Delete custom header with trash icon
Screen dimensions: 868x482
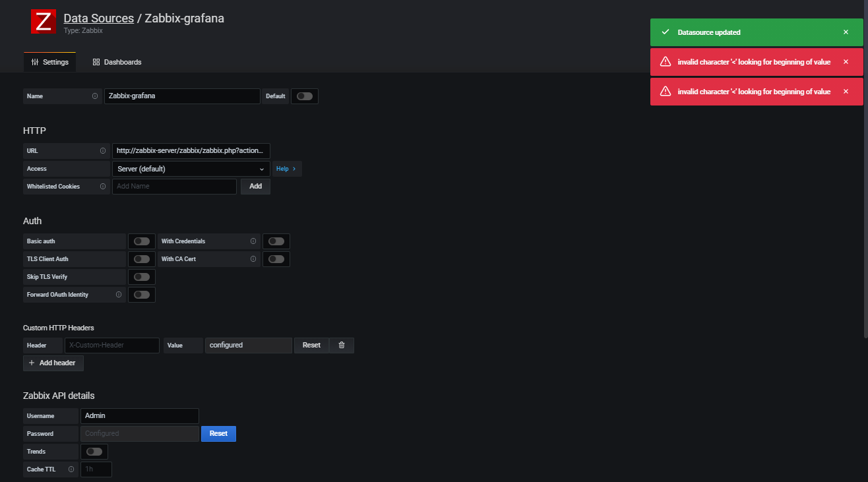342,346
